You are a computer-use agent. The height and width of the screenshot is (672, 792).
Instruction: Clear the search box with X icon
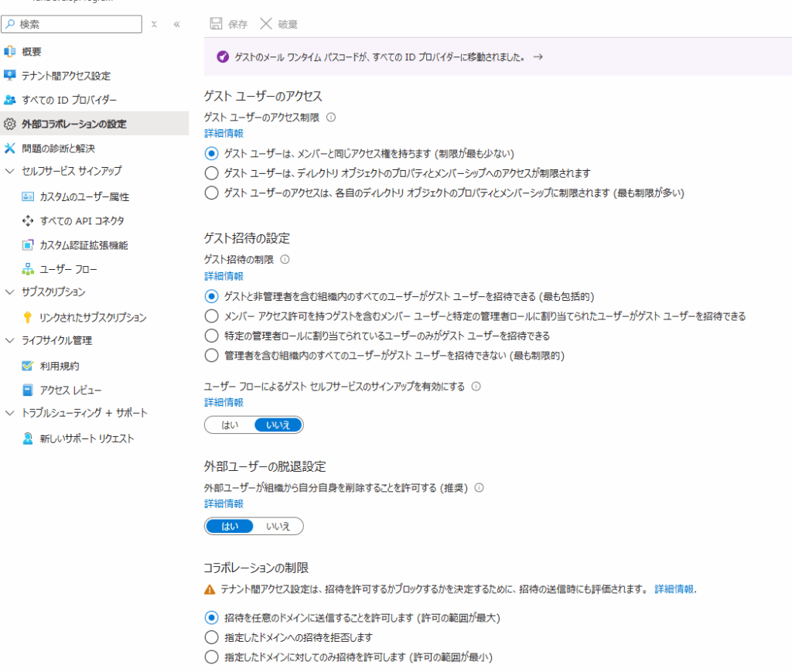click(154, 24)
